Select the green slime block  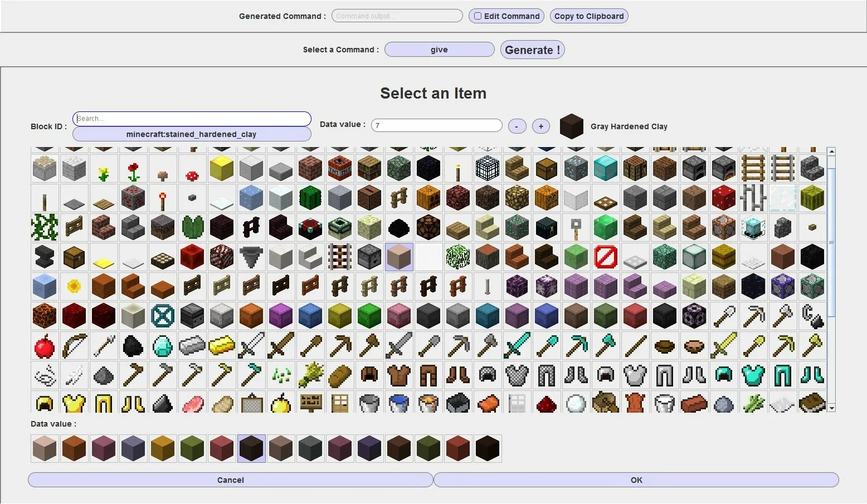(x=576, y=257)
